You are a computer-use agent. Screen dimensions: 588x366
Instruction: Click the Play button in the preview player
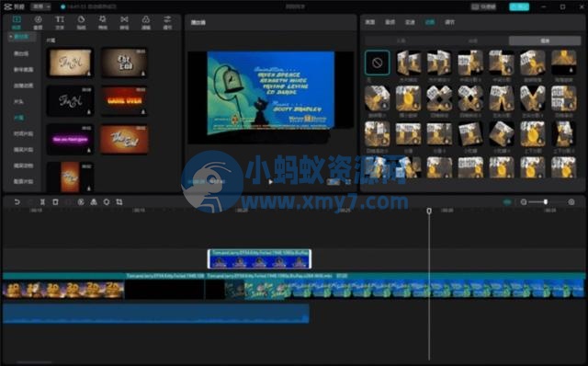click(270, 182)
